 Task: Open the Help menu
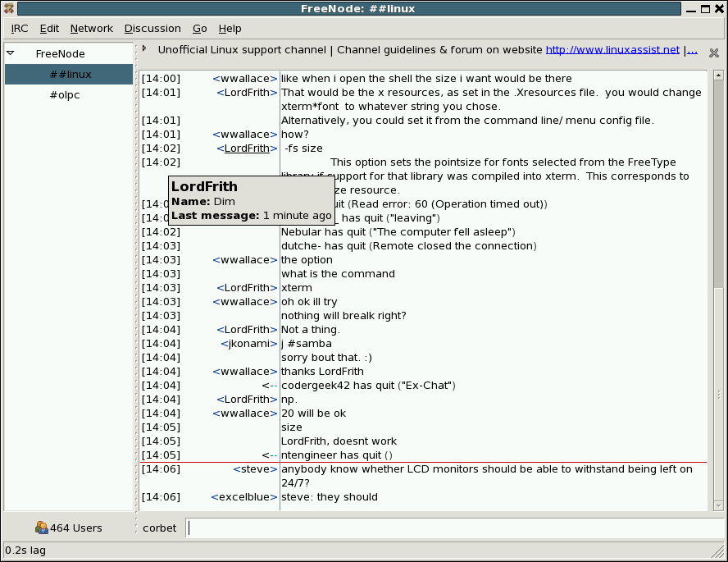(x=230, y=29)
